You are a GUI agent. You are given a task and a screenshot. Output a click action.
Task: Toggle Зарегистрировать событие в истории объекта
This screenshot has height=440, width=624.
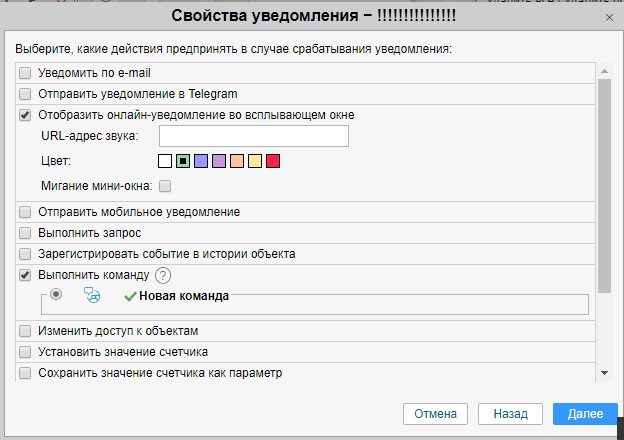(25, 254)
